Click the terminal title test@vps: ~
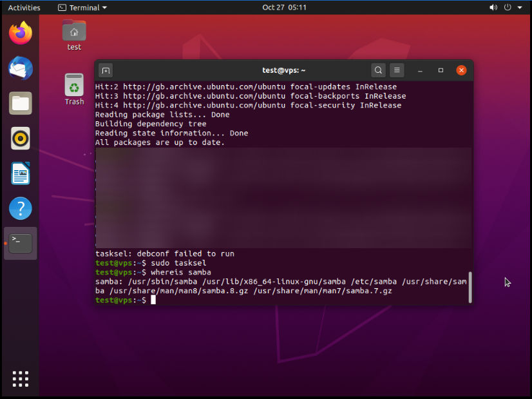 pos(283,70)
